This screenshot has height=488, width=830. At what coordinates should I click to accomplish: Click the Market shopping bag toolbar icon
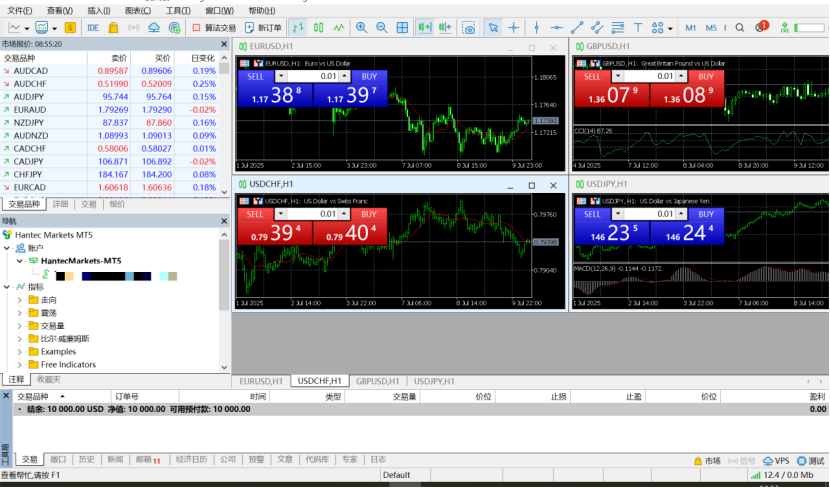click(113, 28)
